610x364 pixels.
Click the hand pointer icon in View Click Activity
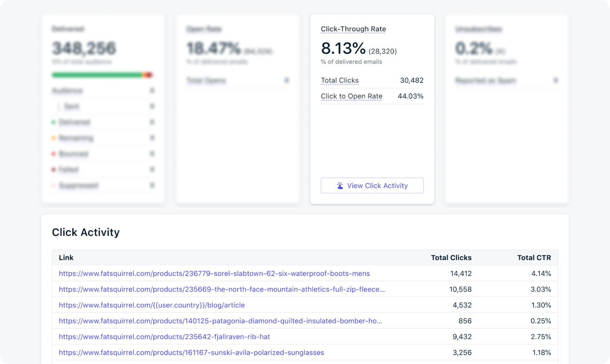click(x=340, y=186)
